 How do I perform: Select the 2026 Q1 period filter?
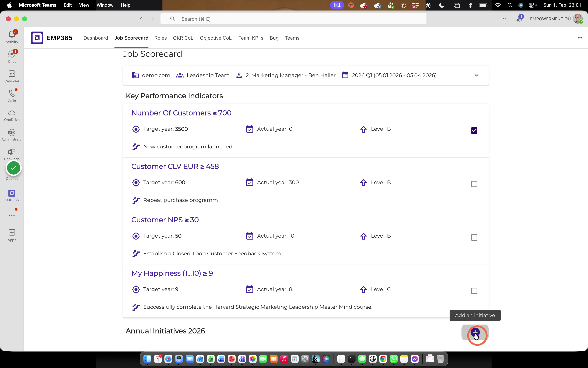click(389, 75)
